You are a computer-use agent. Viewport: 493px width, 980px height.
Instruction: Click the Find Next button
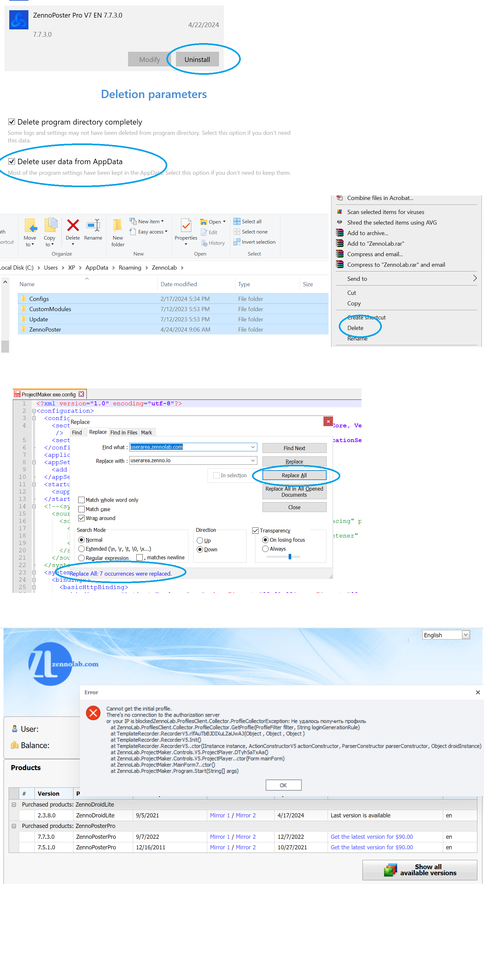tap(294, 448)
